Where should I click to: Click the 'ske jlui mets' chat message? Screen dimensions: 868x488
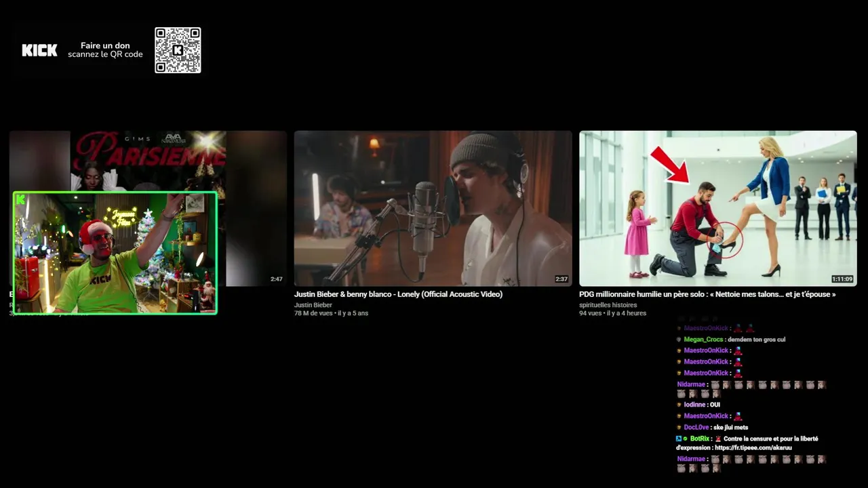730,428
